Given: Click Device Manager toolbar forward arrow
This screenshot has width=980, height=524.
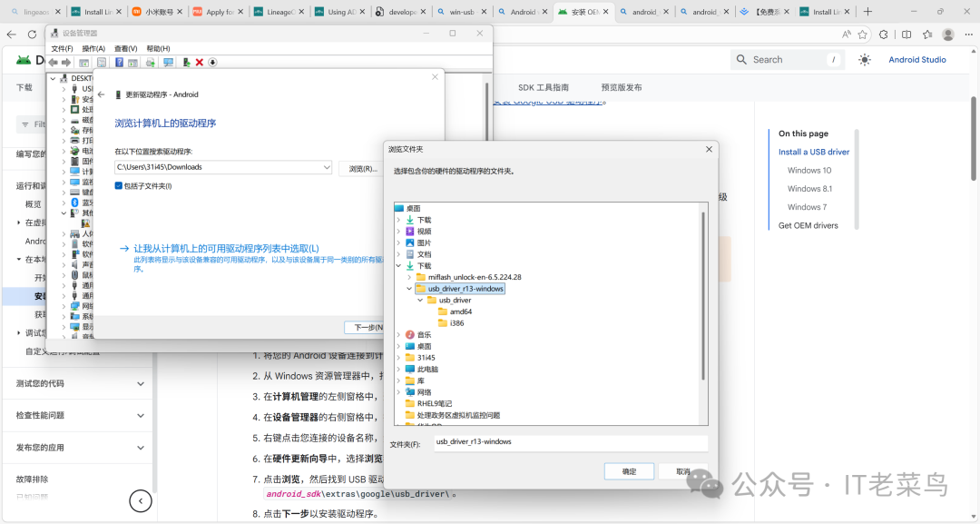Looking at the screenshot, I should coord(65,62).
